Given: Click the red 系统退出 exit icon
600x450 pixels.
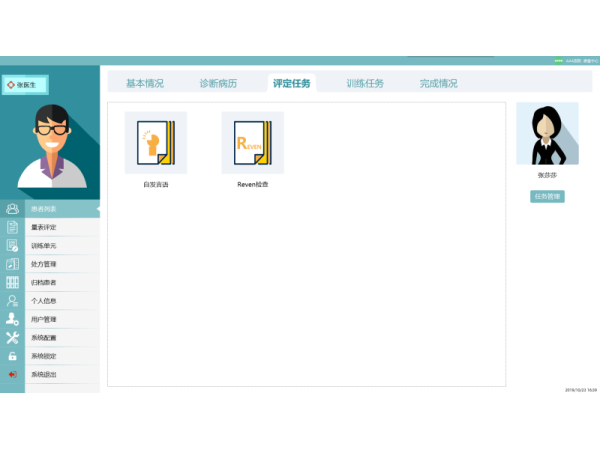Looking at the screenshot, I should point(12,375).
